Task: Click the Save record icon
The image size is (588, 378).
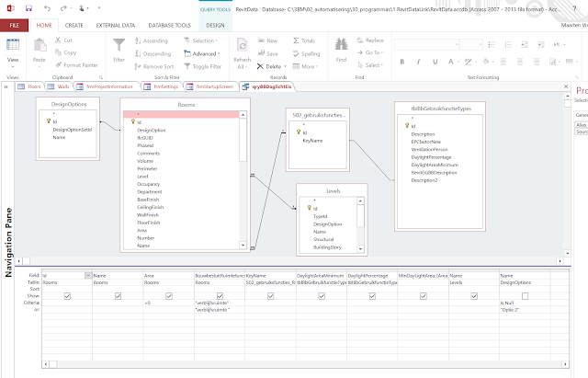Action: [x=261, y=53]
